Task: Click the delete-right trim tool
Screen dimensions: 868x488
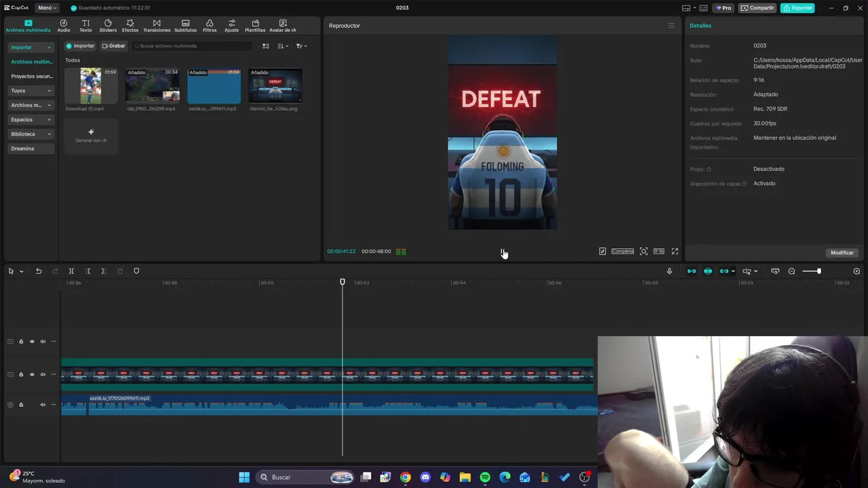Action: 104,271
